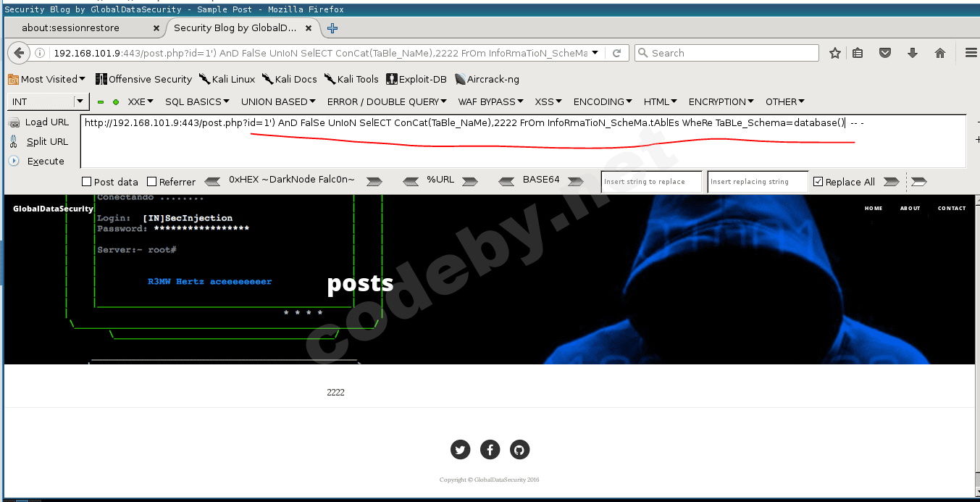Open the XSS menu in HackBar
The height and width of the screenshot is (502, 980).
coord(548,101)
